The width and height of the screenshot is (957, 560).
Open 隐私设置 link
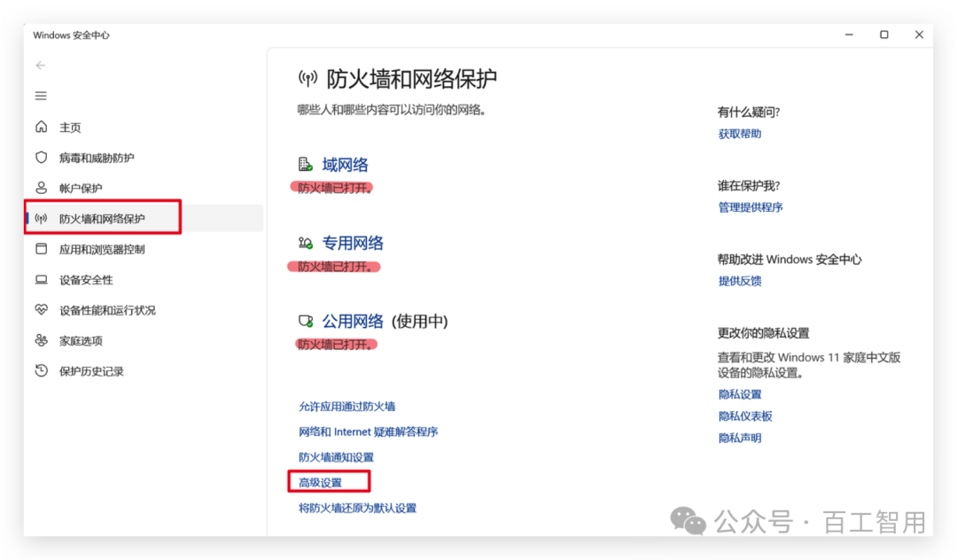pos(739,394)
